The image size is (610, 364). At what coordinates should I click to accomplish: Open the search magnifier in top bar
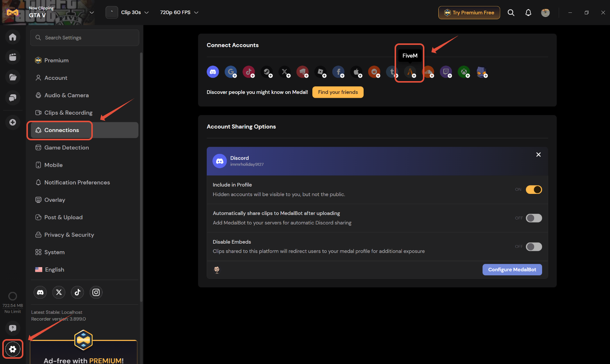pos(511,12)
